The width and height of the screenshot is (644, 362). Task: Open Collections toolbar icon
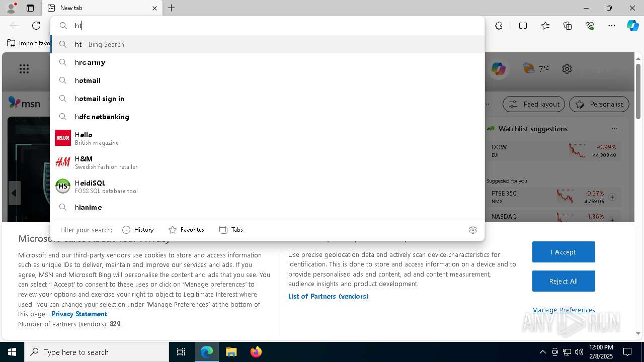(568, 26)
